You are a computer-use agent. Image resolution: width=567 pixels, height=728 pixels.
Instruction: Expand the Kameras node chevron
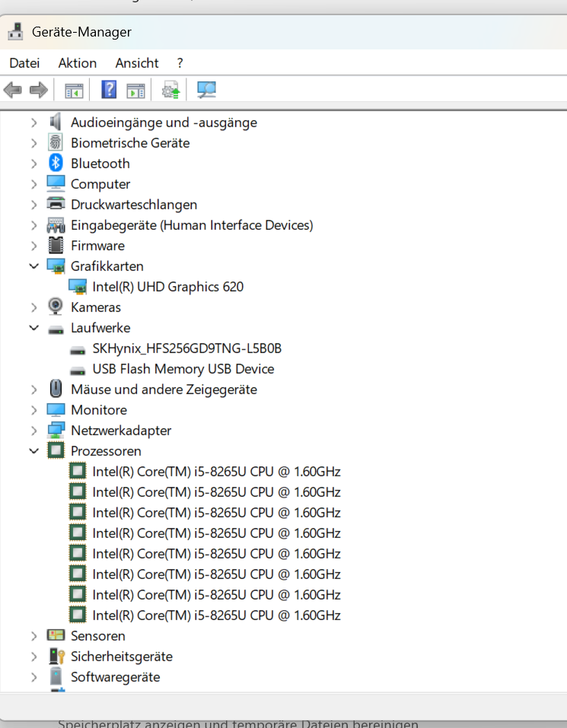pos(33,307)
